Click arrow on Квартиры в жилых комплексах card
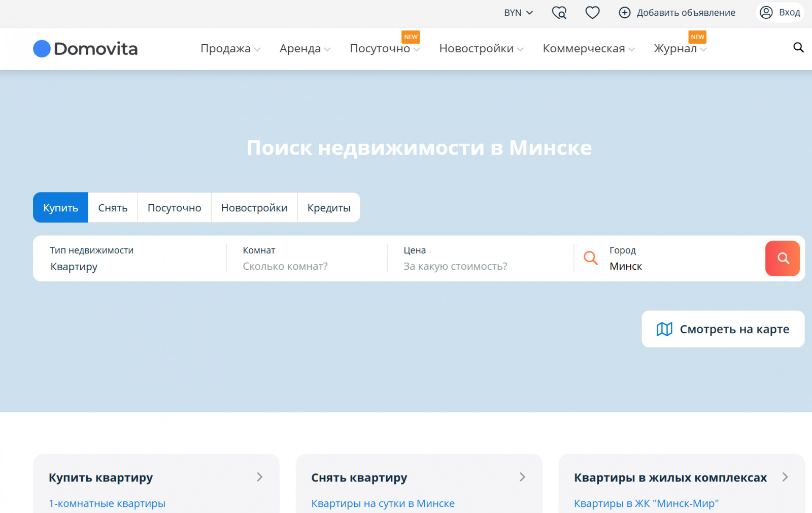The height and width of the screenshot is (513, 812). 785,477
